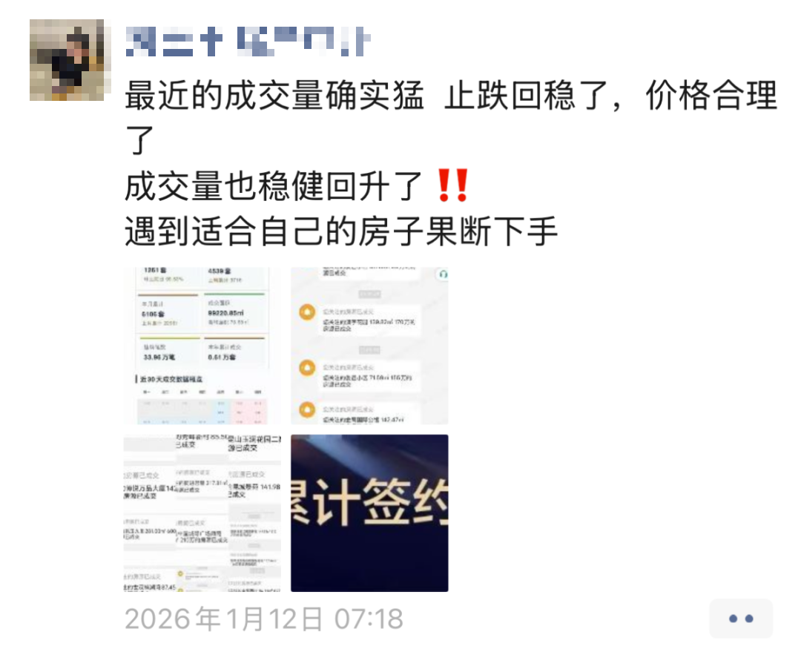Open the collage of closed-deal messages thumbnail
The width and height of the screenshot is (801, 672).
coord(202,513)
